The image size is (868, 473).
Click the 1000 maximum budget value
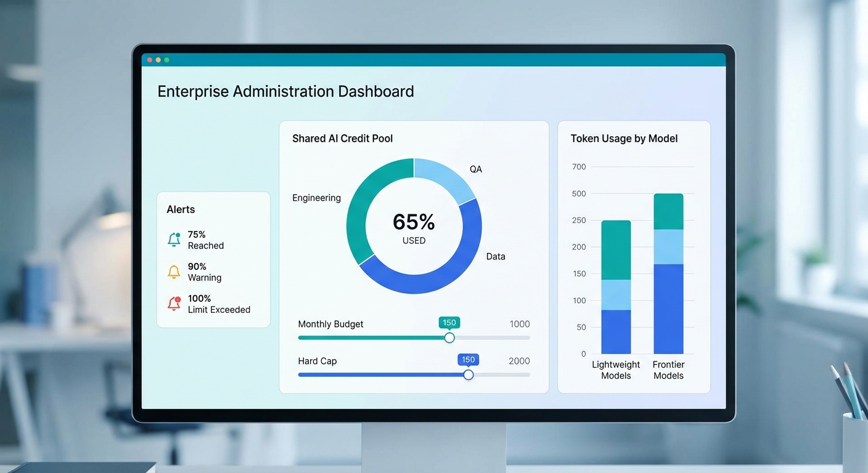(520, 324)
